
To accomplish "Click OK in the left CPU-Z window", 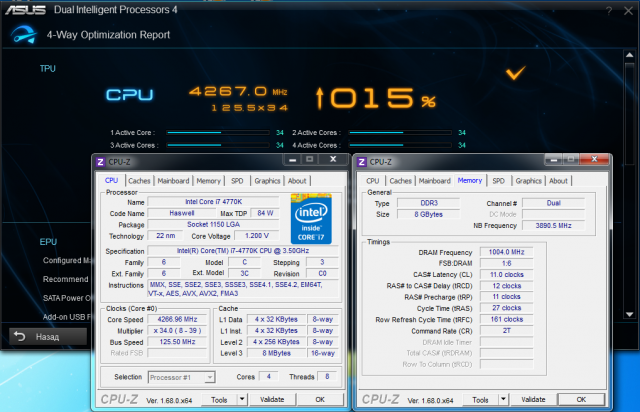I will 320,399.
